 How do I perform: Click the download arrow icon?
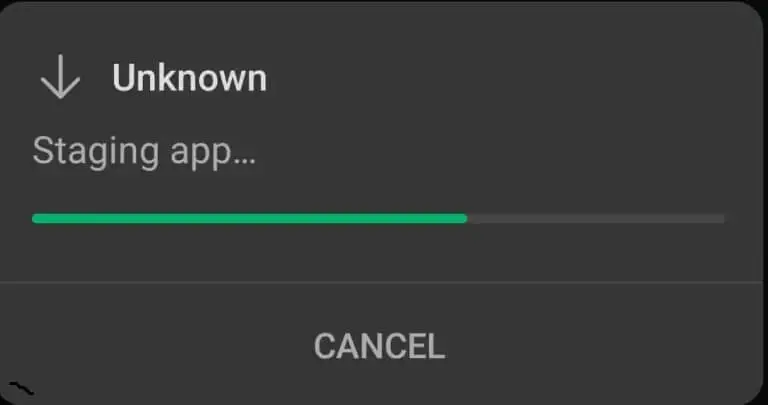pyautogui.click(x=60, y=77)
